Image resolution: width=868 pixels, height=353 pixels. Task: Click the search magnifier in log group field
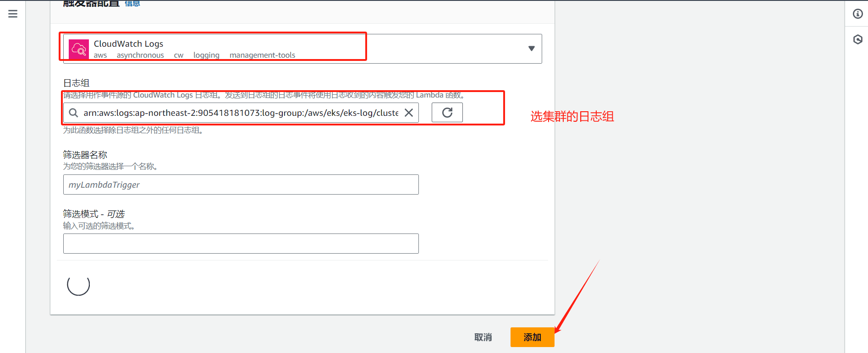[73, 113]
